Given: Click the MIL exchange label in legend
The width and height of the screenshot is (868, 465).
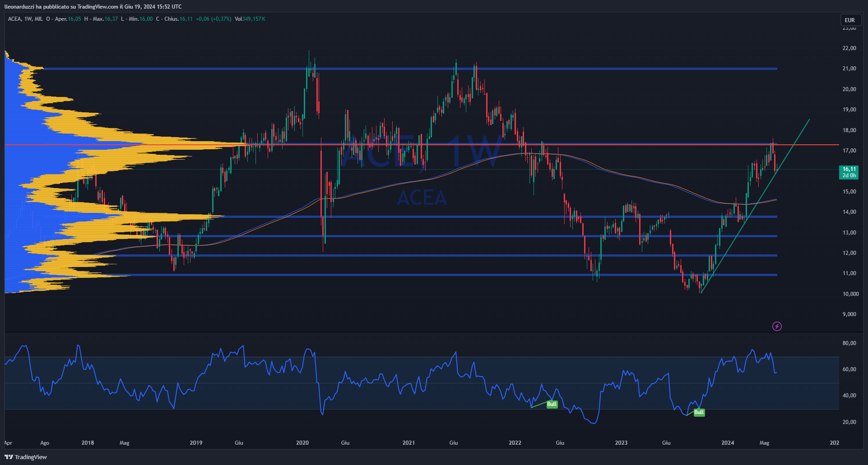Looking at the screenshot, I should pyautogui.click(x=39, y=19).
